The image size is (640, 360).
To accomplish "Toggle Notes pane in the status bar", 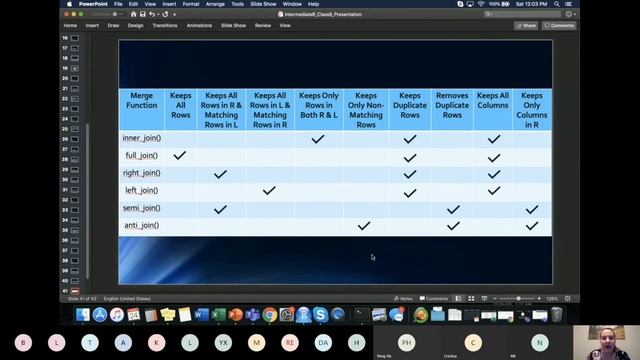I will (x=403, y=299).
